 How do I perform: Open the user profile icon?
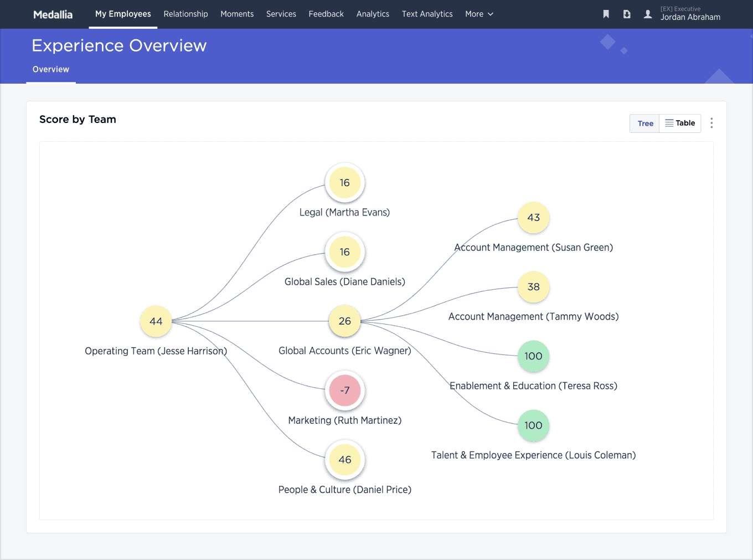click(x=648, y=14)
